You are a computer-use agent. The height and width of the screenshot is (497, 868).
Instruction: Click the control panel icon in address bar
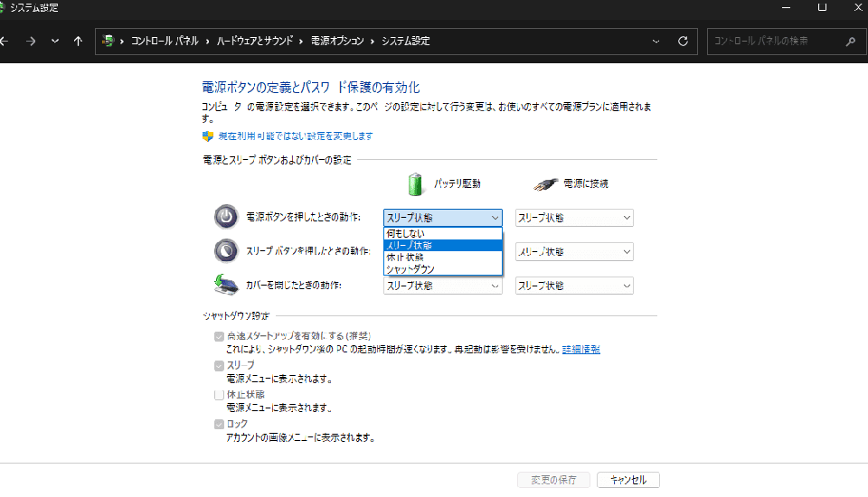(x=108, y=41)
